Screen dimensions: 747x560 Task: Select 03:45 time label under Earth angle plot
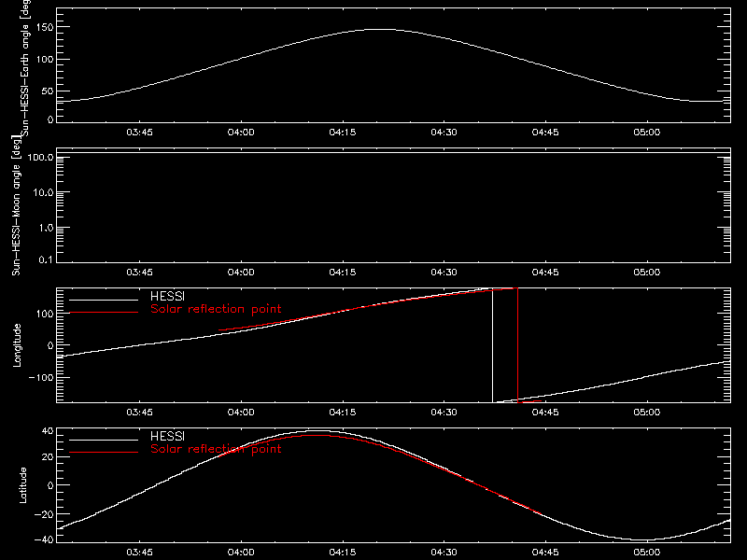click(139, 132)
